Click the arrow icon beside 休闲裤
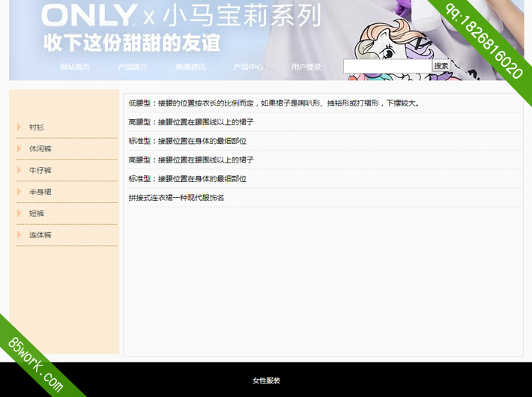This screenshot has width=532, height=397. pos(19,148)
